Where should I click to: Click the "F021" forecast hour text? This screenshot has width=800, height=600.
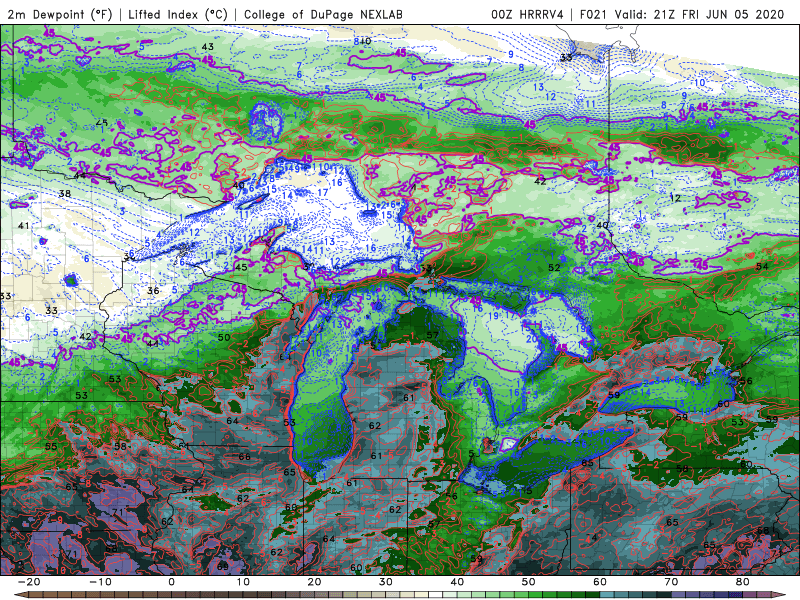(x=593, y=14)
